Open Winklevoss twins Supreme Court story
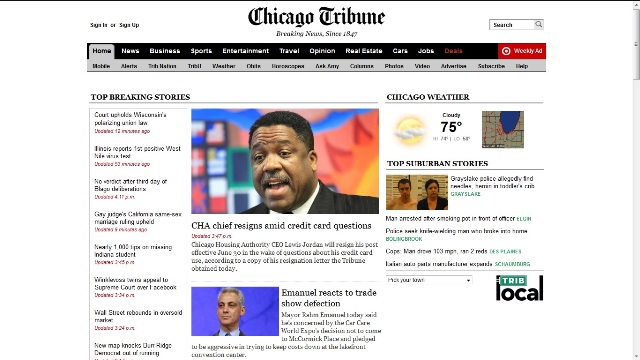The height and width of the screenshot is (360, 640). click(136, 283)
